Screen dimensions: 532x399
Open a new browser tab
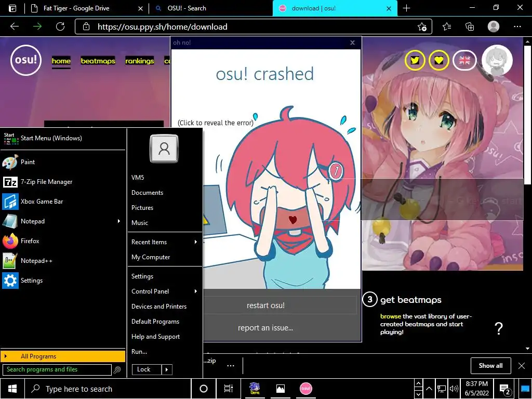tap(406, 8)
